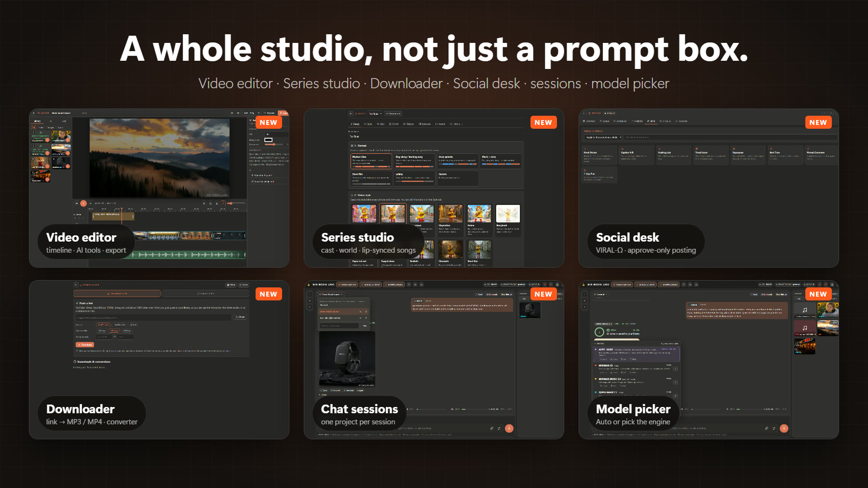Open the History tab dropdown in Series studio
Image resolution: width=868 pixels, height=488 pixels.
456,124
